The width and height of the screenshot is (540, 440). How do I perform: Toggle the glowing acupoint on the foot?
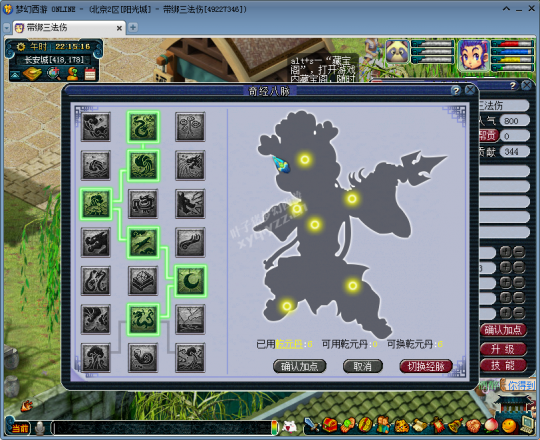click(x=287, y=306)
